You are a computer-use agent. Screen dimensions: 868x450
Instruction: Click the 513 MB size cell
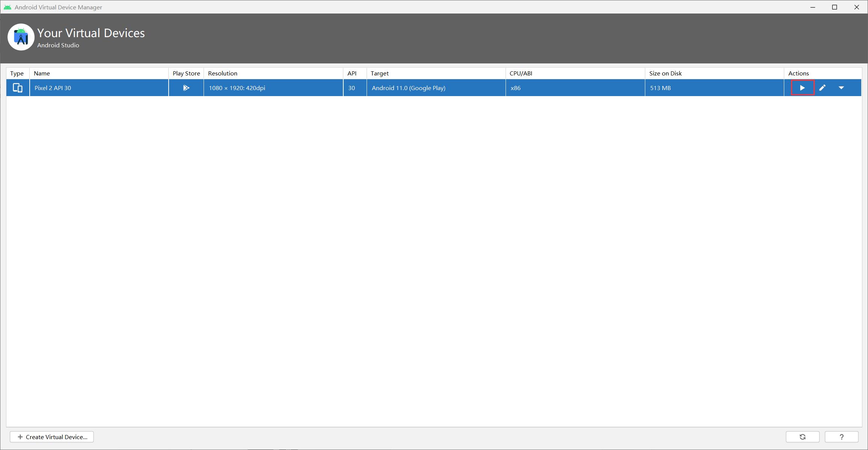click(715, 88)
